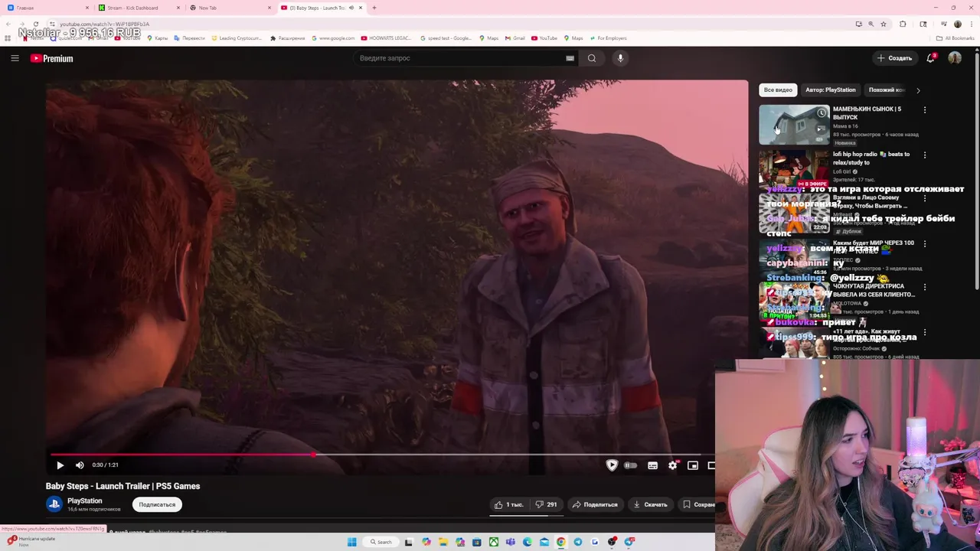Open the 'For Employers' bookmark

[608, 37]
